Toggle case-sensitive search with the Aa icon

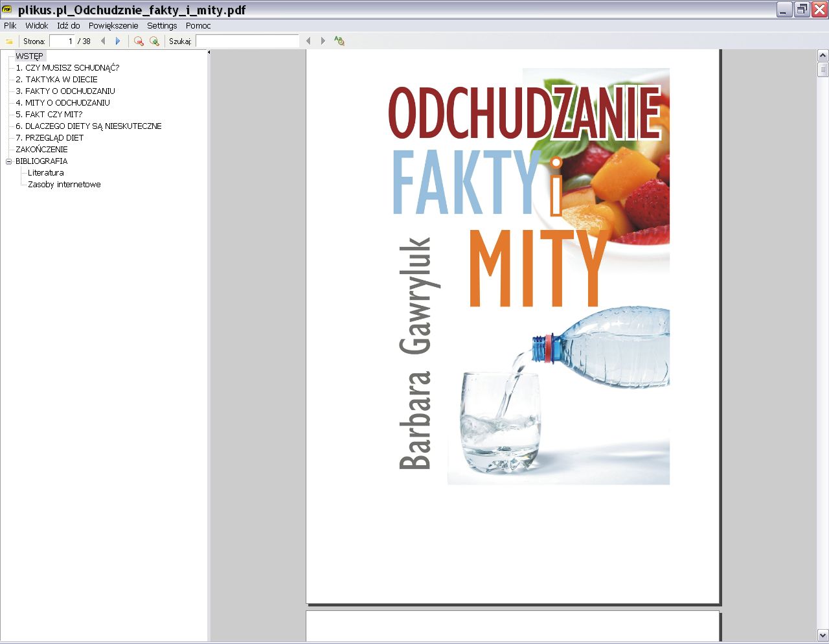(339, 40)
